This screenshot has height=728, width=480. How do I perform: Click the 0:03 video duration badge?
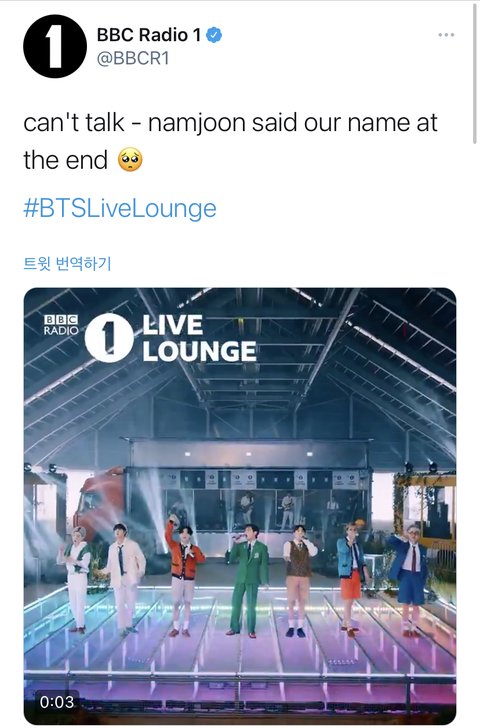point(57,702)
